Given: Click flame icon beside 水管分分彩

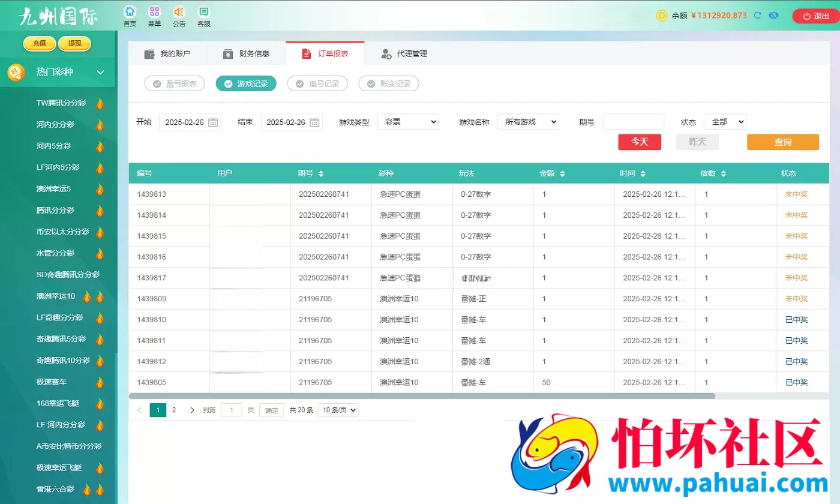Looking at the screenshot, I should pos(100,253).
